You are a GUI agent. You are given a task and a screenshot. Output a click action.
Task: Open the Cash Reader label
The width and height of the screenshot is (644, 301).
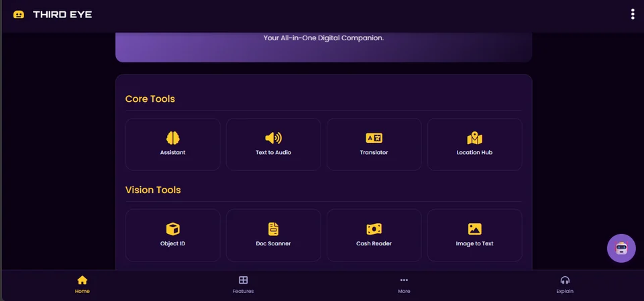click(x=374, y=243)
